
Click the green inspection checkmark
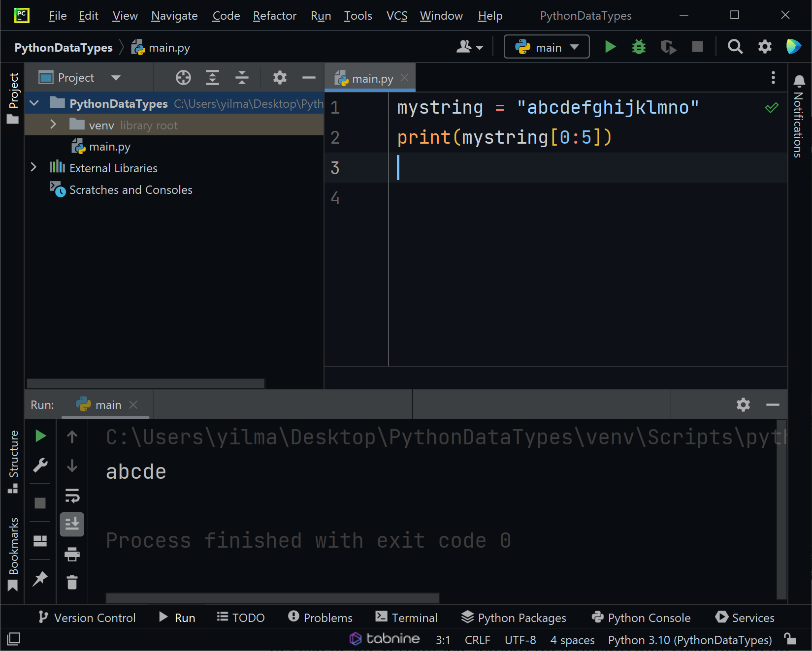click(x=772, y=107)
